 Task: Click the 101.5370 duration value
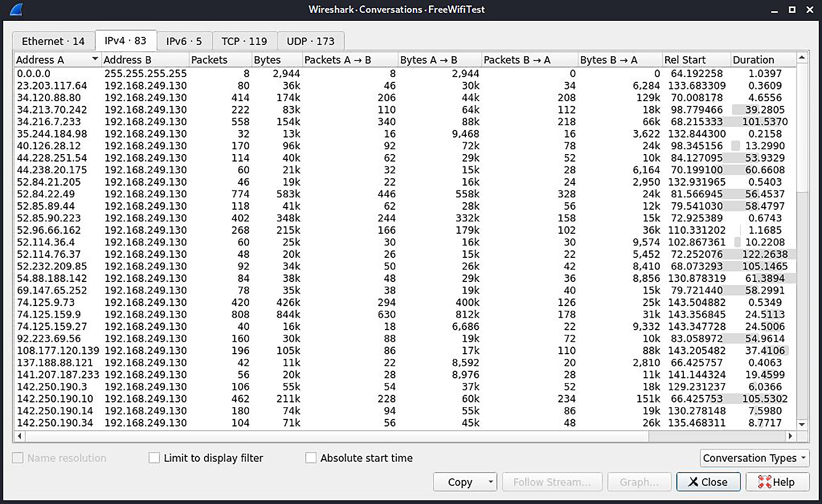click(765, 122)
